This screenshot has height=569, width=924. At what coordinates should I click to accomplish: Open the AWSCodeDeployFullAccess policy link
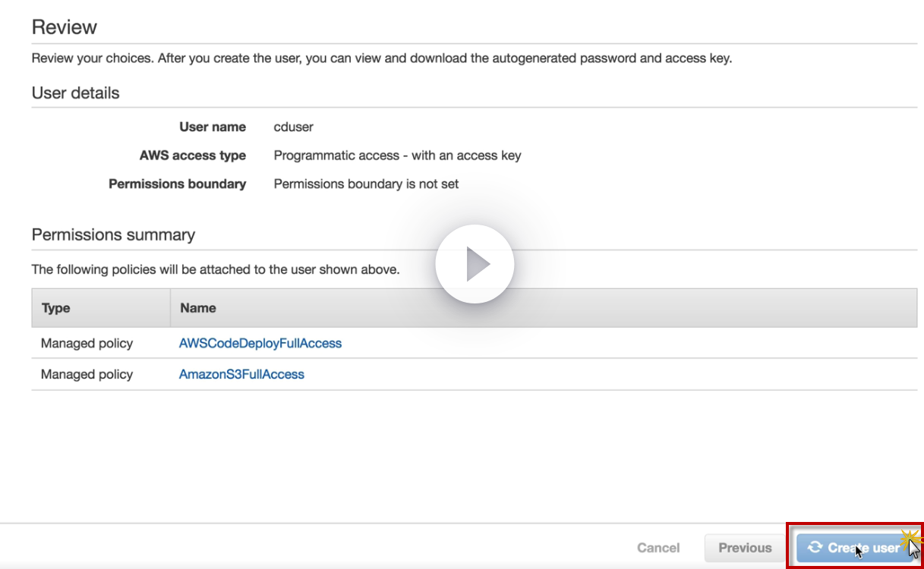pyautogui.click(x=260, y=343)
